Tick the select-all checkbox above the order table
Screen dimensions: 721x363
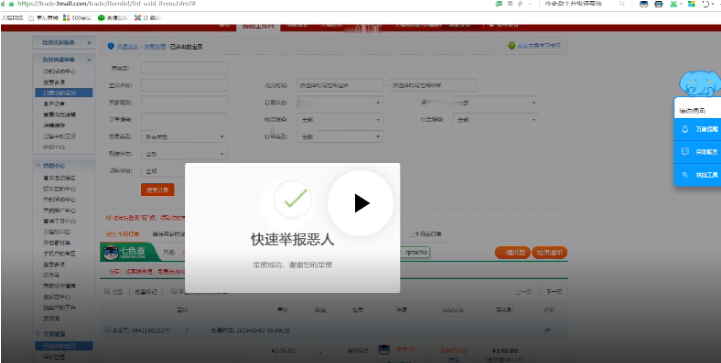107,291
